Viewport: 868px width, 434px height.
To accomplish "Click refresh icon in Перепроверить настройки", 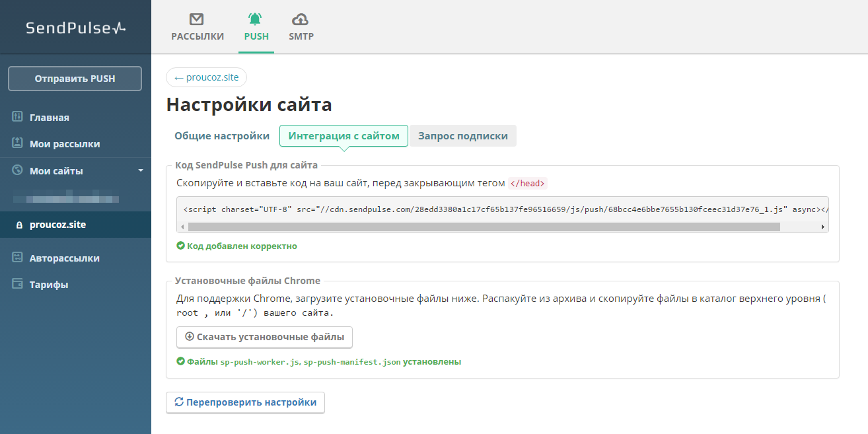I will (178, 402).
